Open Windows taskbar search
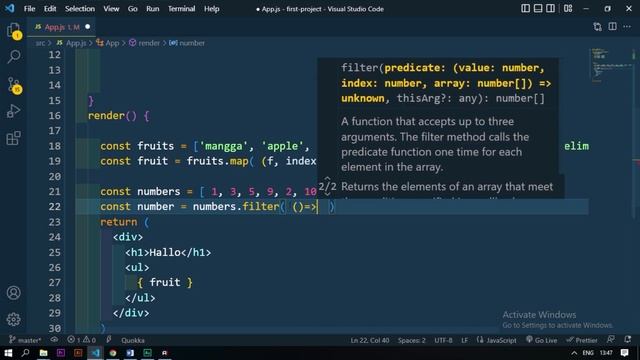Viewport: 640px width, 360px height. (x=25, y=353)
